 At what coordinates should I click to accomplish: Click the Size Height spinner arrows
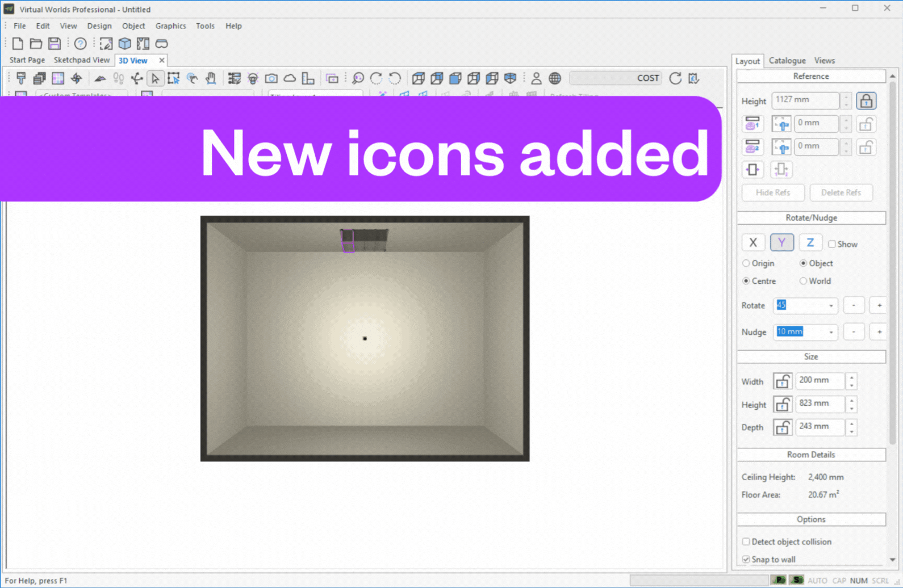pos(851,405)
